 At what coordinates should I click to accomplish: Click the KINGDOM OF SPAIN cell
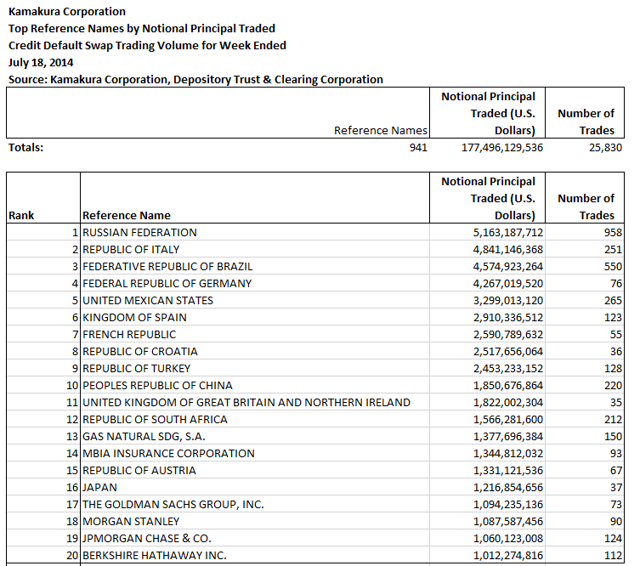pos(255,317)
